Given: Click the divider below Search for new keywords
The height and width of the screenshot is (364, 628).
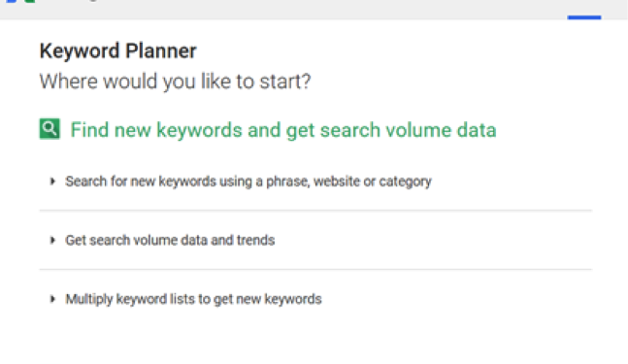Looking at the screenshot, I should pyautogui.click(x=315, y=211).
